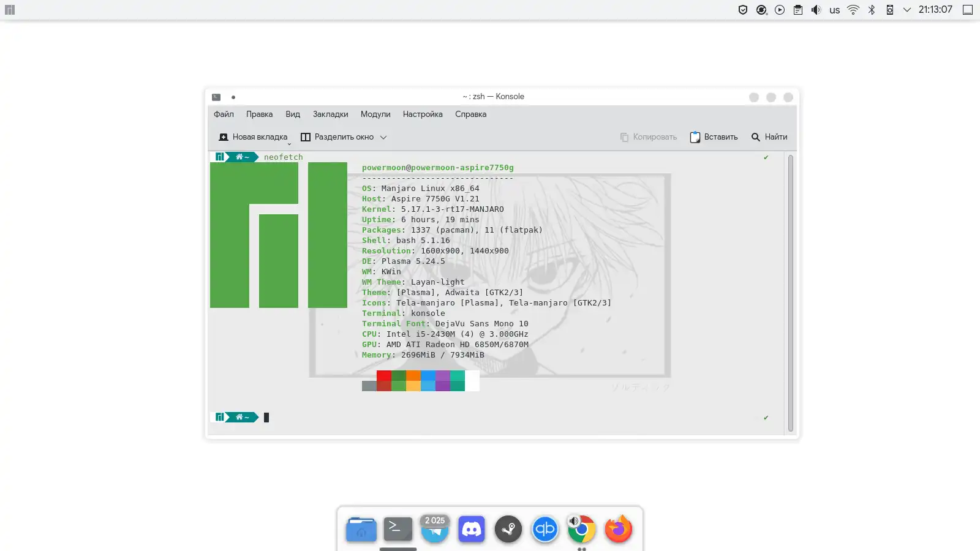Viewport: 980px width, 551px height.
Task: Click the 'Packages: 1337 (pacman)' line
Action: 453,230
